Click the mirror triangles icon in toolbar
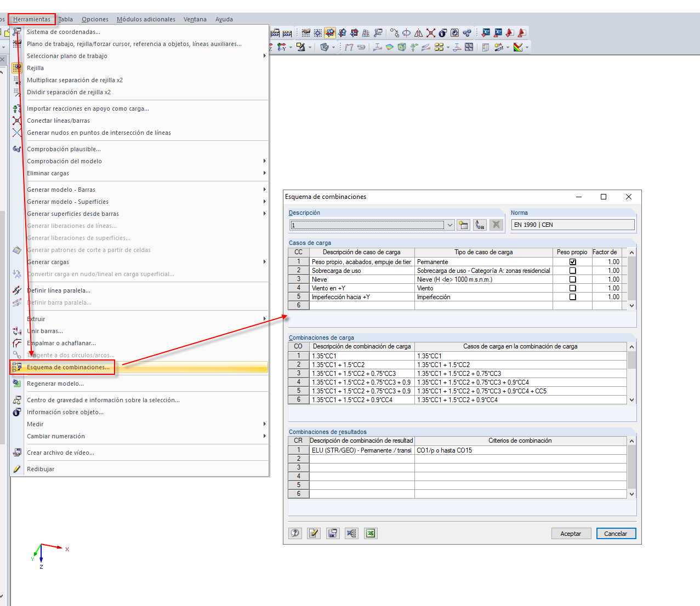The width and height of the screenshot is (700, 606). tap(419, 33)
